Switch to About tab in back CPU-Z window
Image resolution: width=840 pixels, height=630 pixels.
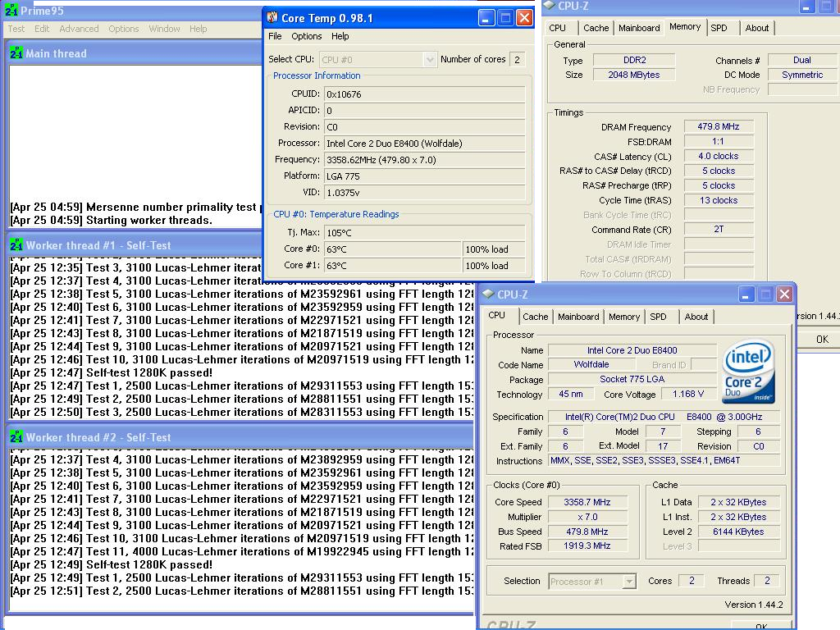(757, 28)
